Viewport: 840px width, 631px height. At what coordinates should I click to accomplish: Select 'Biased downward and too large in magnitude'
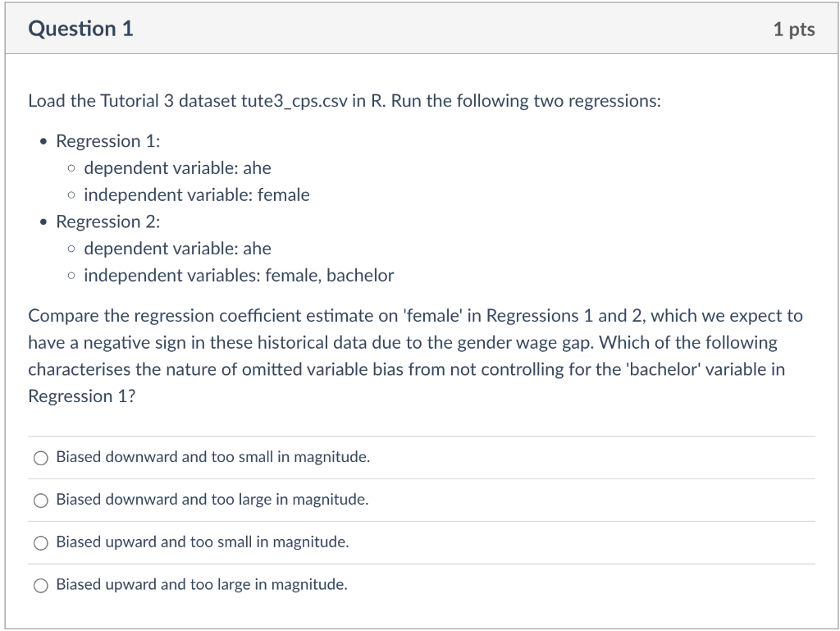[x=41, y=501]
